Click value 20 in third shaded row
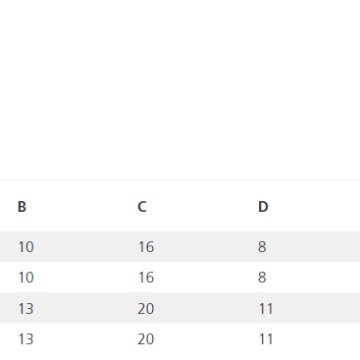This screenshot has height=360, width=360. [x=146, y=309]
